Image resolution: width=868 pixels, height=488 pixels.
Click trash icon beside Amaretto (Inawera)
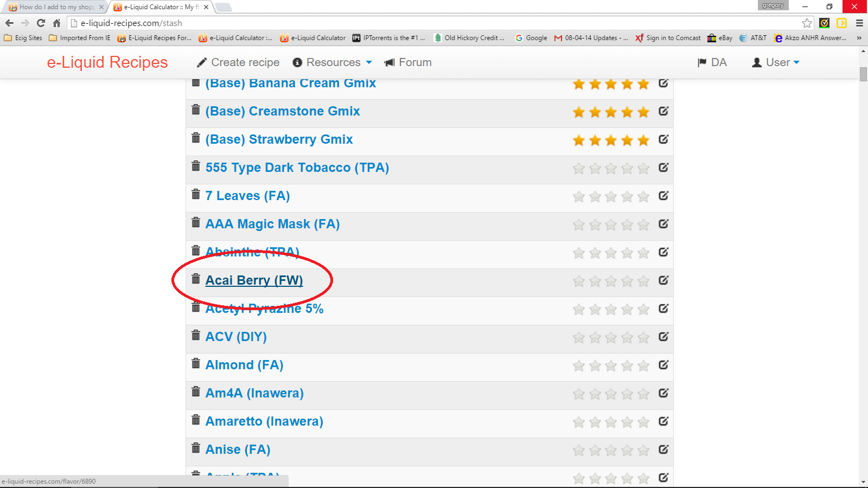pos(196,420)
